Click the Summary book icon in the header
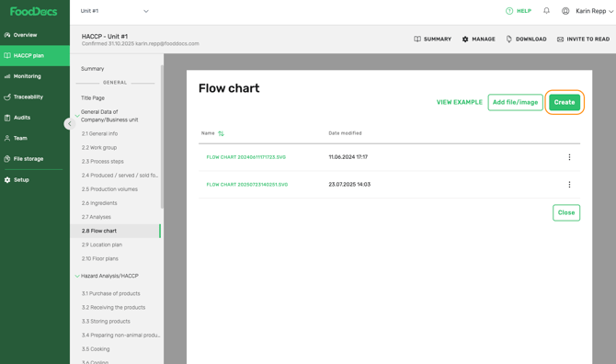The height and width of the screenshot is (364, 616). tap(417, 39)
